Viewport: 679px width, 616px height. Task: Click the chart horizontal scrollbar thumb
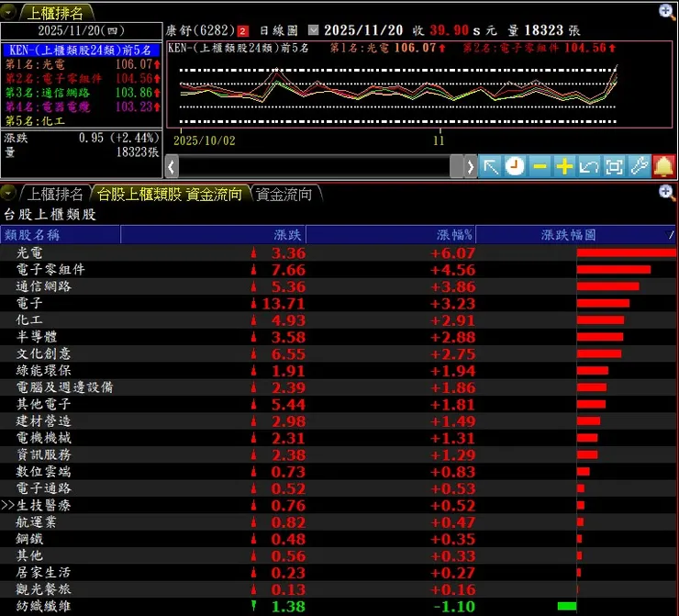tap(456, 167)
